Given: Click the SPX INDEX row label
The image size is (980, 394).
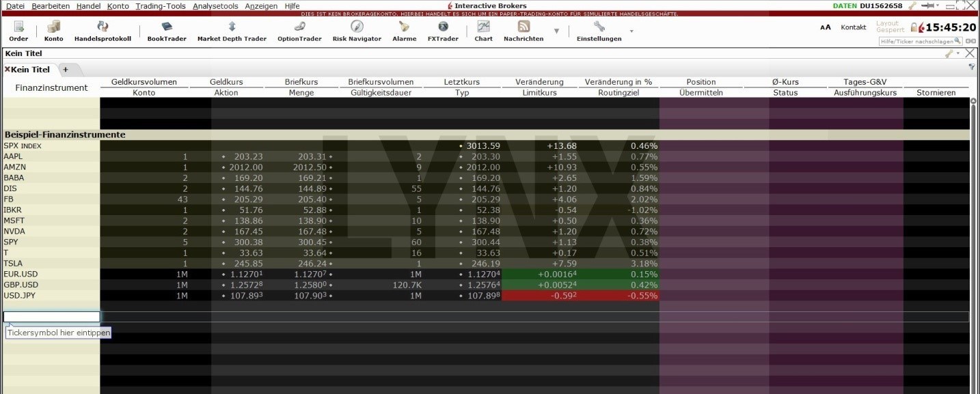Looking at the screenshot, I should pos(22,145).
